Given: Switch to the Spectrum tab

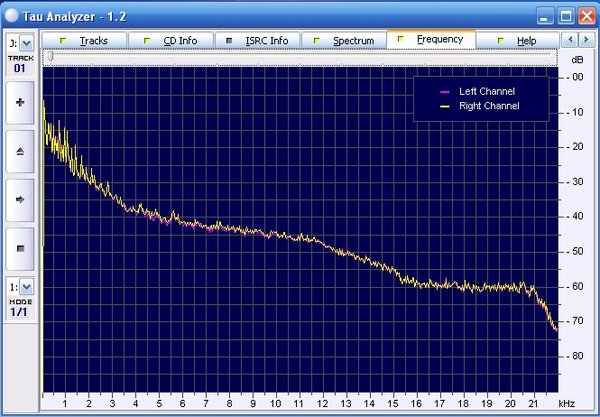Looking at the screenshot, I should 344,41.
